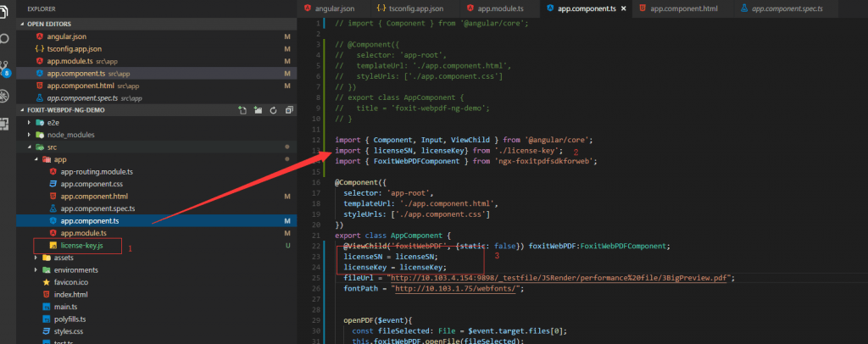Open polyfills.ts in file tree

157,319
